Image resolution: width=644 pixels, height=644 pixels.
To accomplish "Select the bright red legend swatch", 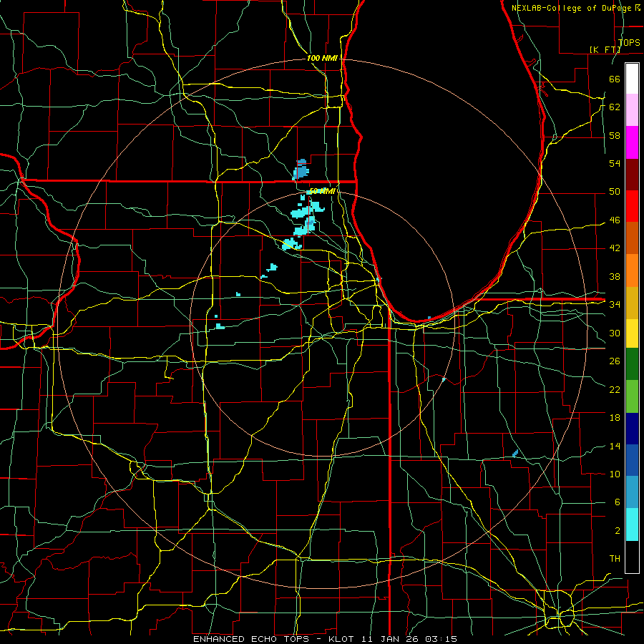I will [632, 206].
